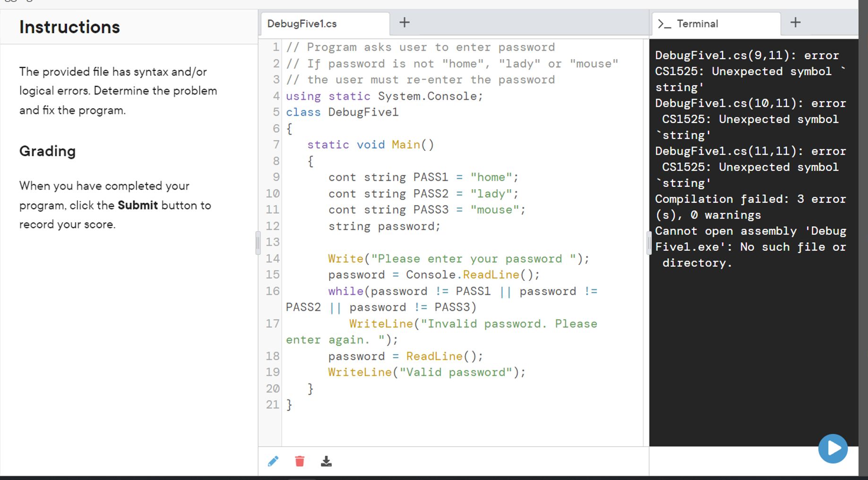Click the download code icon
The width and height of the screenshot is (868, 480).
coord(327,460)
